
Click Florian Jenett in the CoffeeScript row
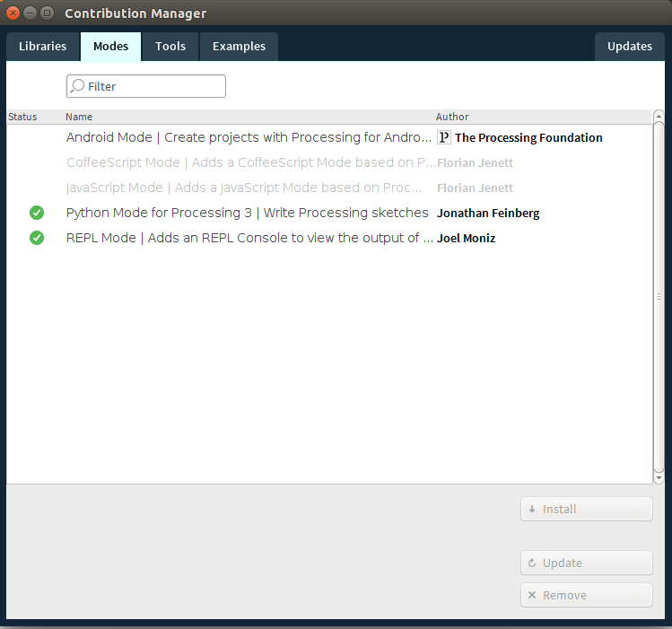tap(475, 162)
